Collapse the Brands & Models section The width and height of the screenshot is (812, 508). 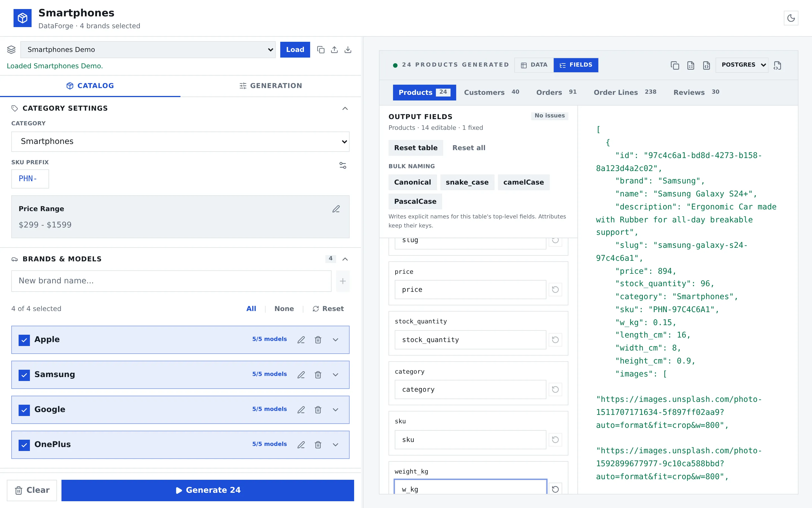point(345,259)
